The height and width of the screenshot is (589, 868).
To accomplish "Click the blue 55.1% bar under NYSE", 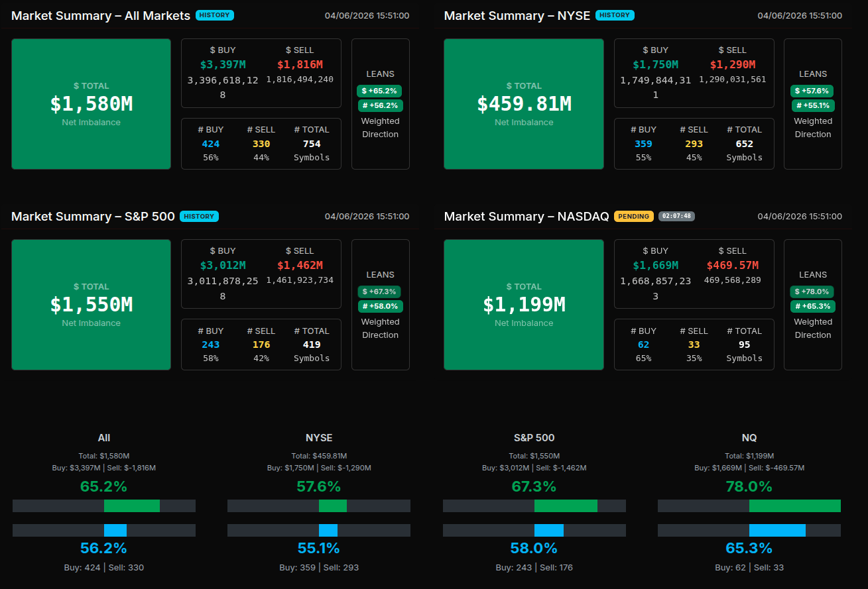I will [x=328, y=531].
